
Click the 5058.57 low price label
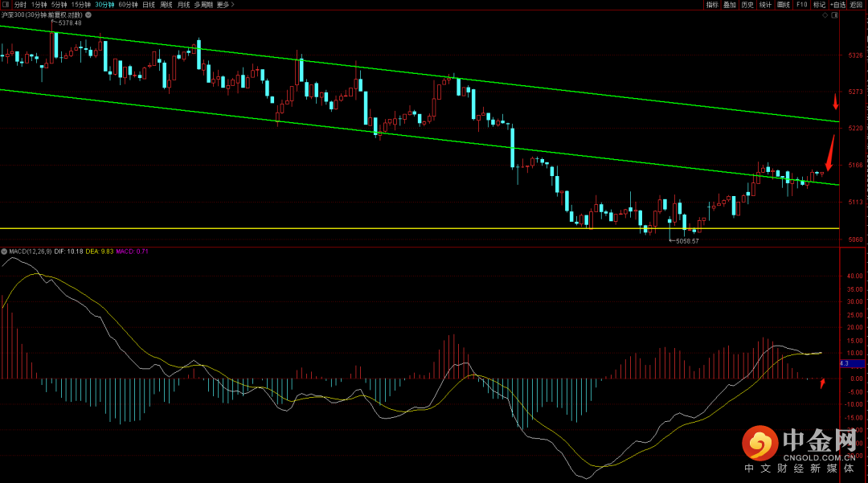point(687,241)
